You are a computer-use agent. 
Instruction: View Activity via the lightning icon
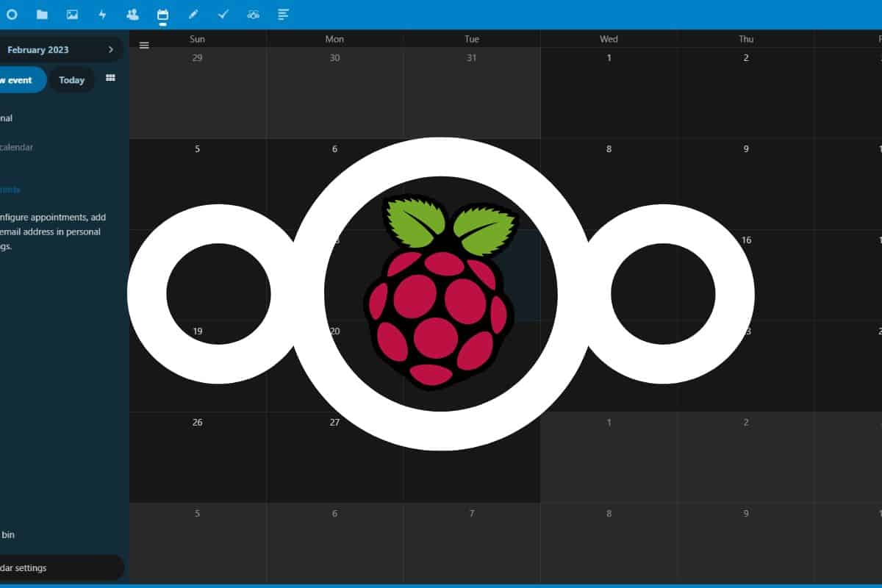(x=102, y=13)
